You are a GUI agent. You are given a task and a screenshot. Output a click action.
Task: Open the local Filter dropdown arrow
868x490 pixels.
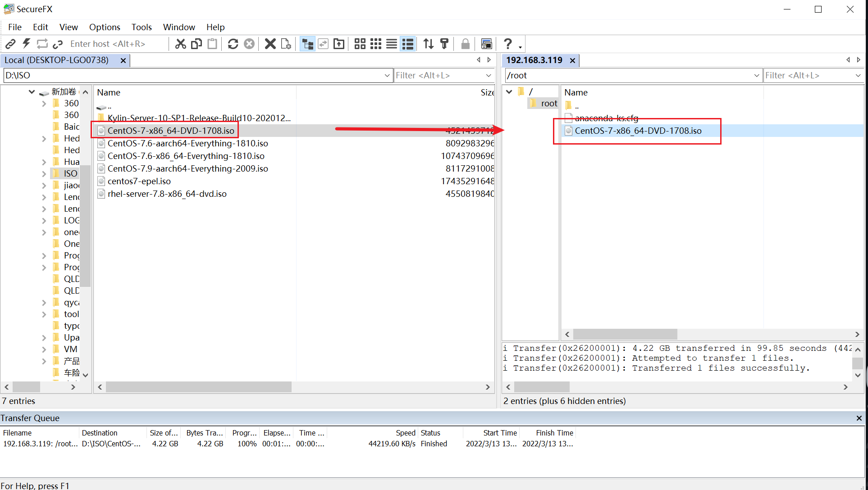tap(489, 75)
